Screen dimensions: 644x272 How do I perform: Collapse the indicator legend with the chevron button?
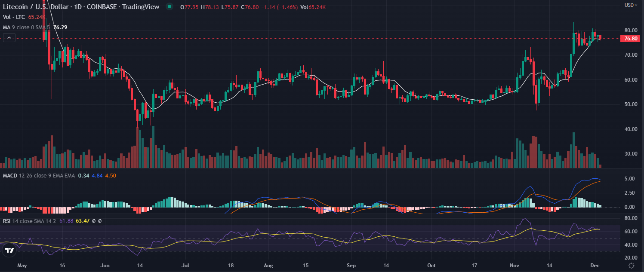9,38
